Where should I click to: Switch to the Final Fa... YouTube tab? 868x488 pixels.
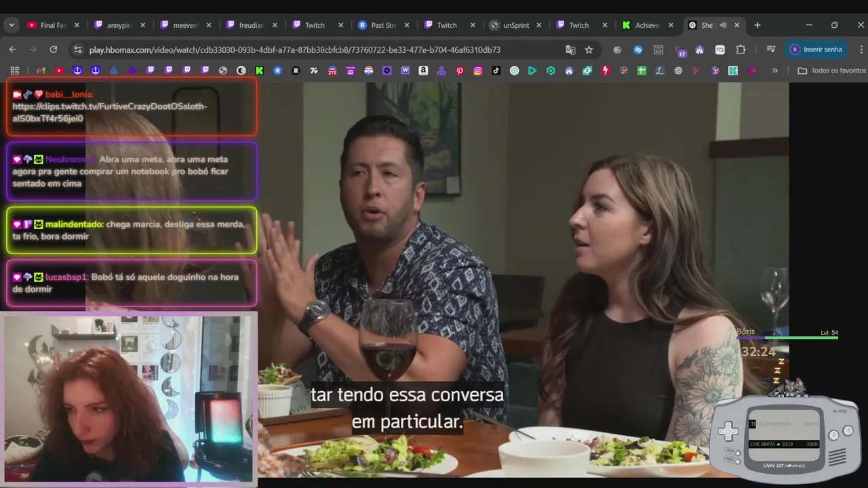(54, 25)
